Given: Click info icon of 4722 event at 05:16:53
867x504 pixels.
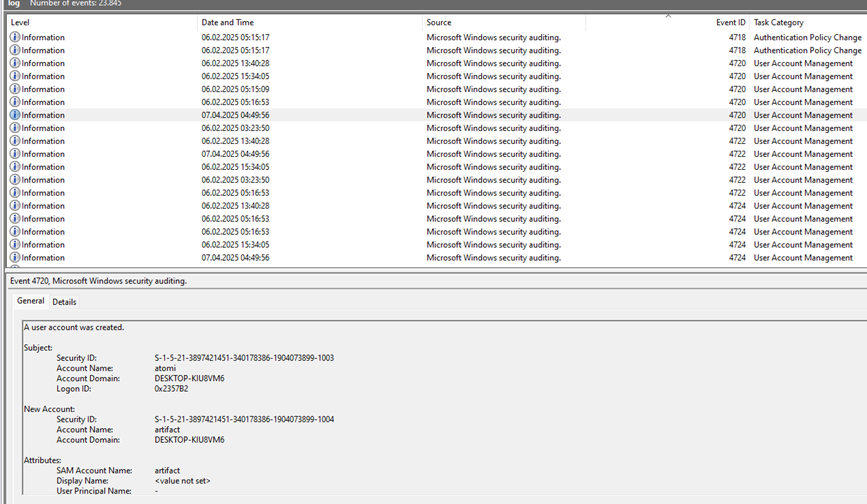Looking at the screenshot, I should point(15,193).
